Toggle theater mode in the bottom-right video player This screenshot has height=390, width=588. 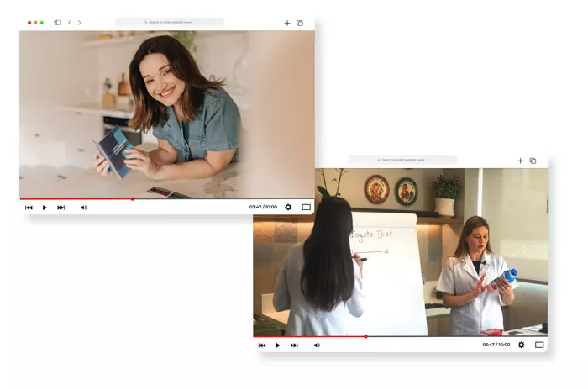pyautogui.click(x=539, y=345)
